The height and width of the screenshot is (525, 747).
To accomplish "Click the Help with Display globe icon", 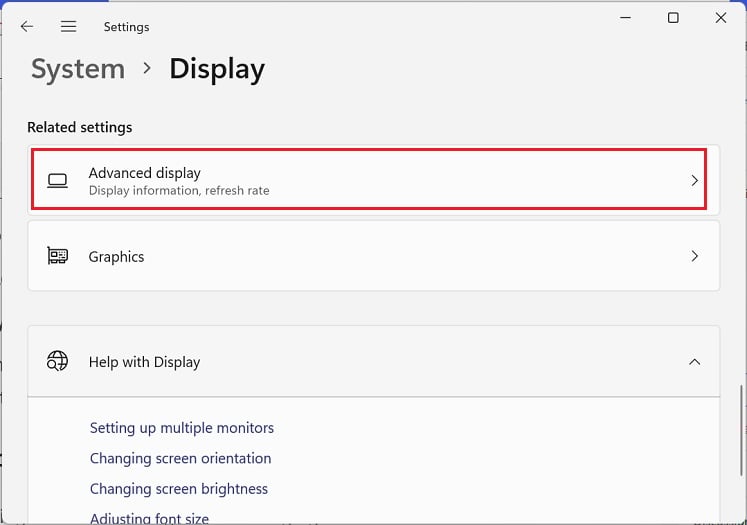I will click(58, 362).
